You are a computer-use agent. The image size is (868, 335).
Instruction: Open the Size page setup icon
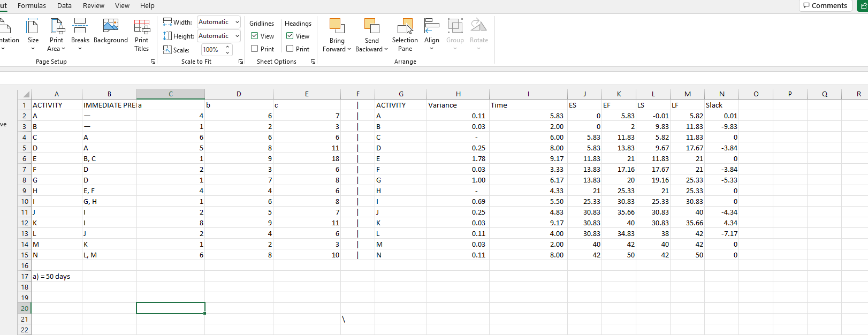tap(33, 26)
